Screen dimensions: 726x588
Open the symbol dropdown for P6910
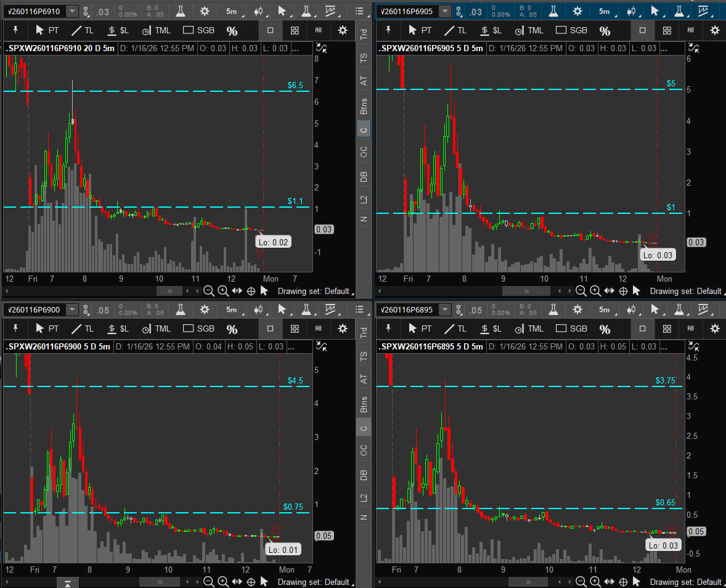click(72, 11)
